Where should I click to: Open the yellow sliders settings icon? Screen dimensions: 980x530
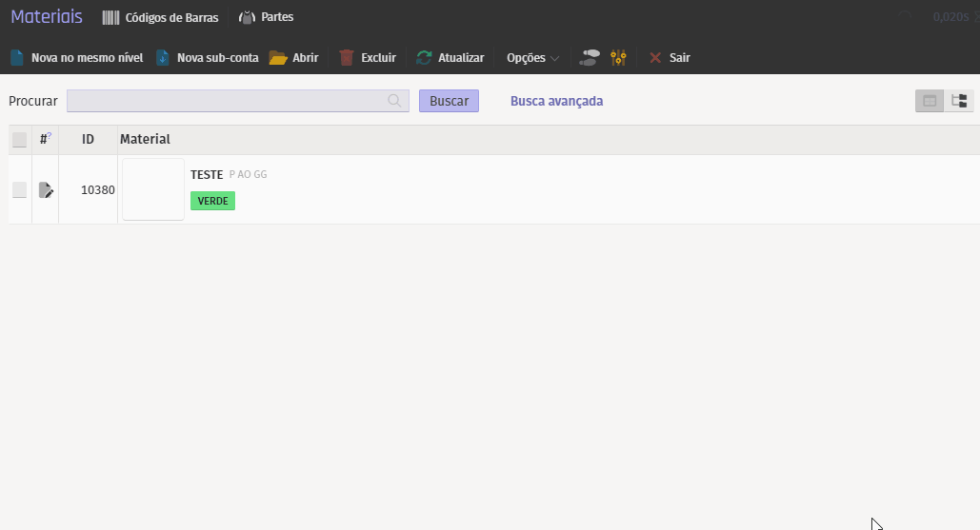[x=619, y=58]
